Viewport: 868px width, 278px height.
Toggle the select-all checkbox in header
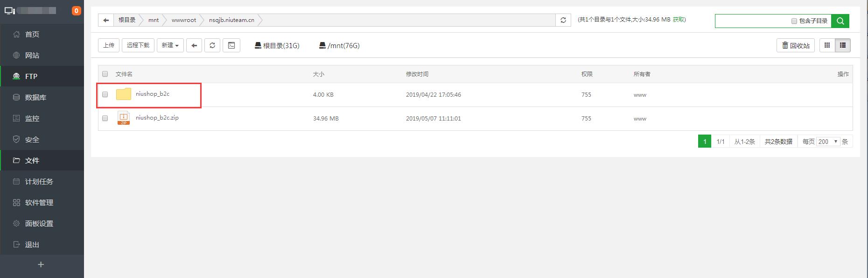tap(105, 74)
